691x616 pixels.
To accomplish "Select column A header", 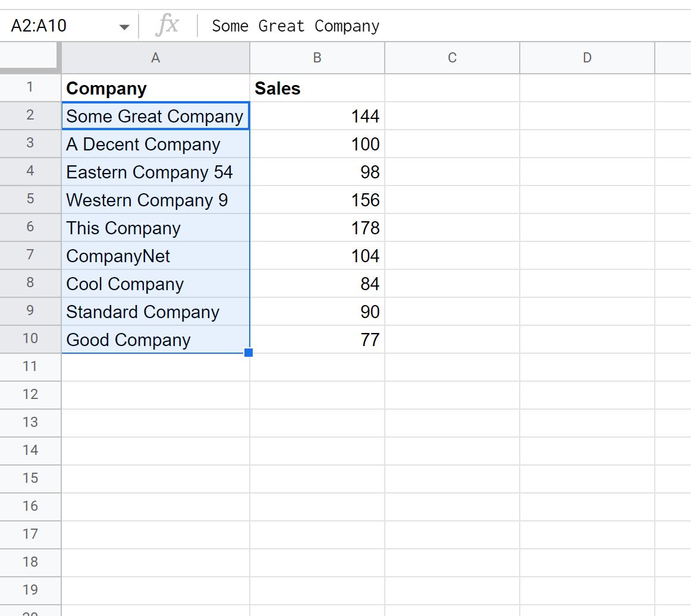I will click(156, 58).
